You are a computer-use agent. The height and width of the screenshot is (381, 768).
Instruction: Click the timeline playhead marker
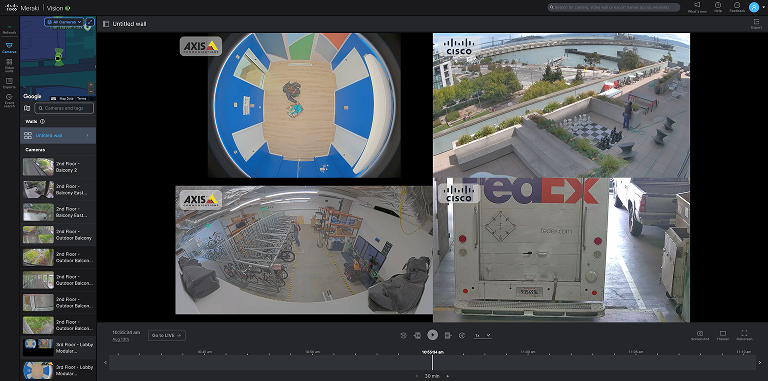pyautogui.click(x=432, y=362)
